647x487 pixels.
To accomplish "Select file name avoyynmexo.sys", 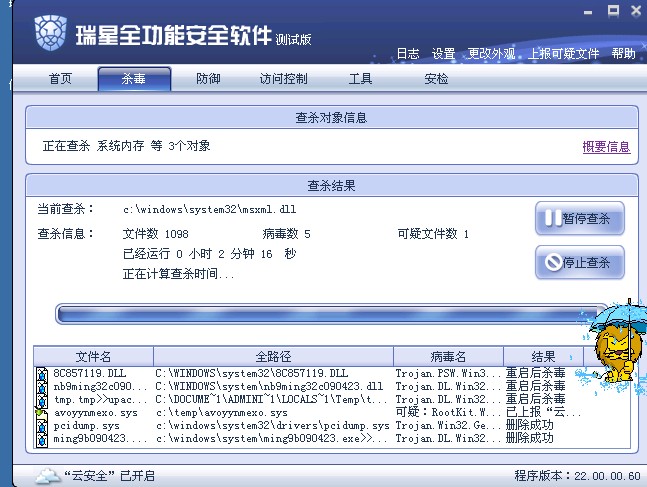I will point(95,413).
